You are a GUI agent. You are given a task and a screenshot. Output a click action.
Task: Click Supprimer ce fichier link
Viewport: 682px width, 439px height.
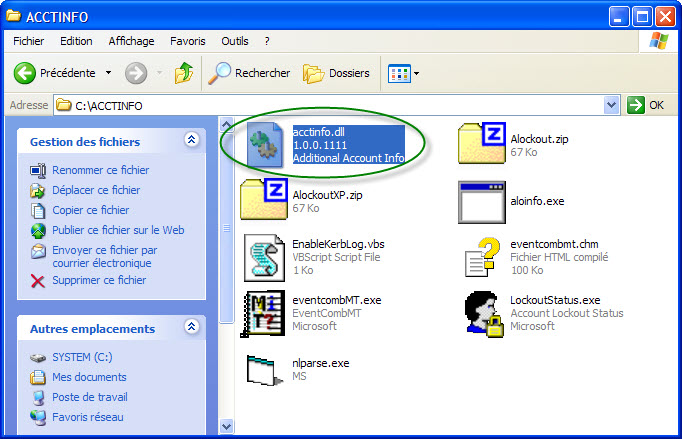tap(99, 280)
